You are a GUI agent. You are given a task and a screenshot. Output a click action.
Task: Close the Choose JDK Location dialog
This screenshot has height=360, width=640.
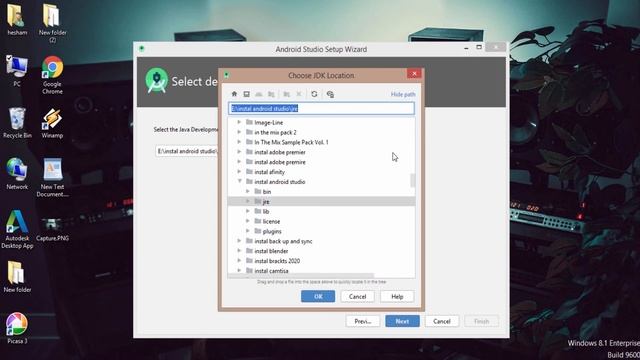click(x=414, y=73)
